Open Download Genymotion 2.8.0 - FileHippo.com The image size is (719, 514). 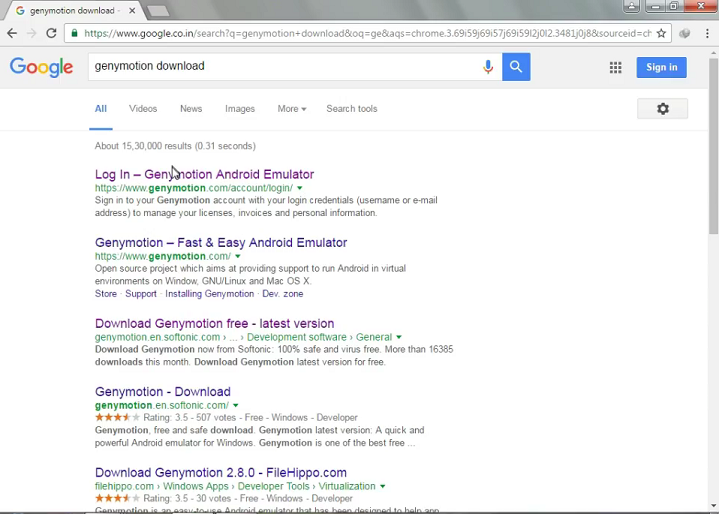pyautogui.click(x=221, y=472)
